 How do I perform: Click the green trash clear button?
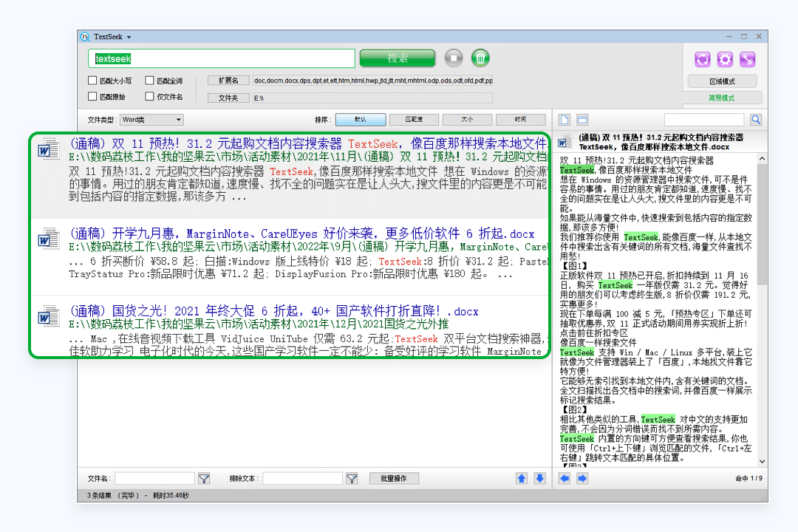pyautogui.click(x=480, y=58)
